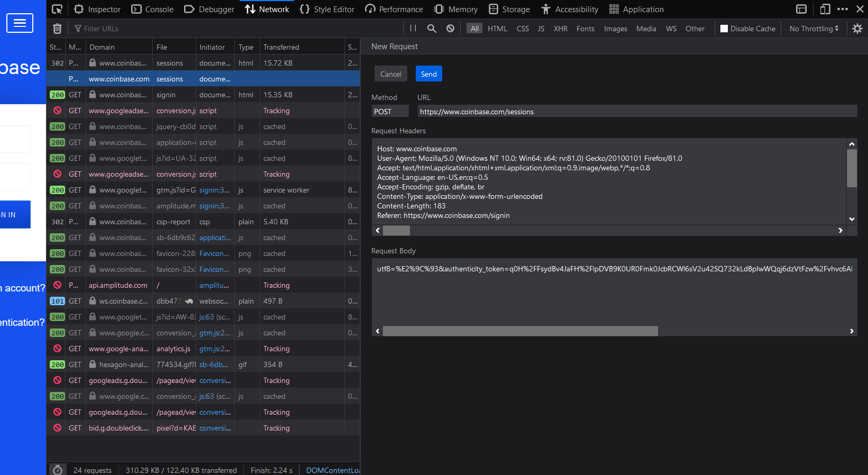Pause network recording

pos(413,29)
